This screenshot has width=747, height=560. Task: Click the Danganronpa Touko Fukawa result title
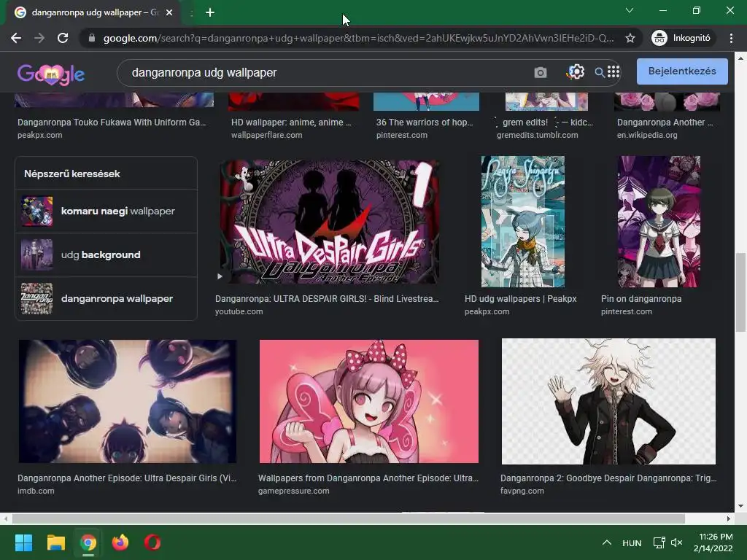tap(112, 122)
